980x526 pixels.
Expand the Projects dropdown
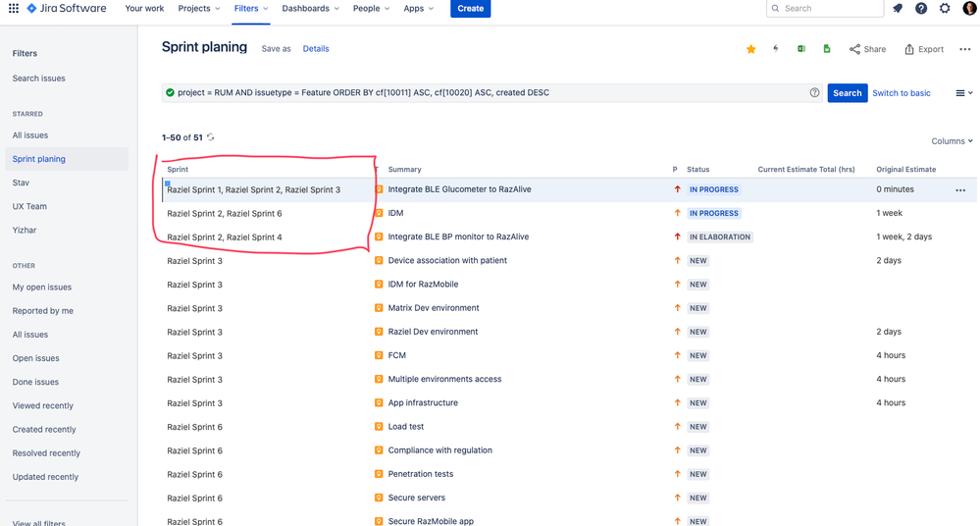[x=199, y=8]
